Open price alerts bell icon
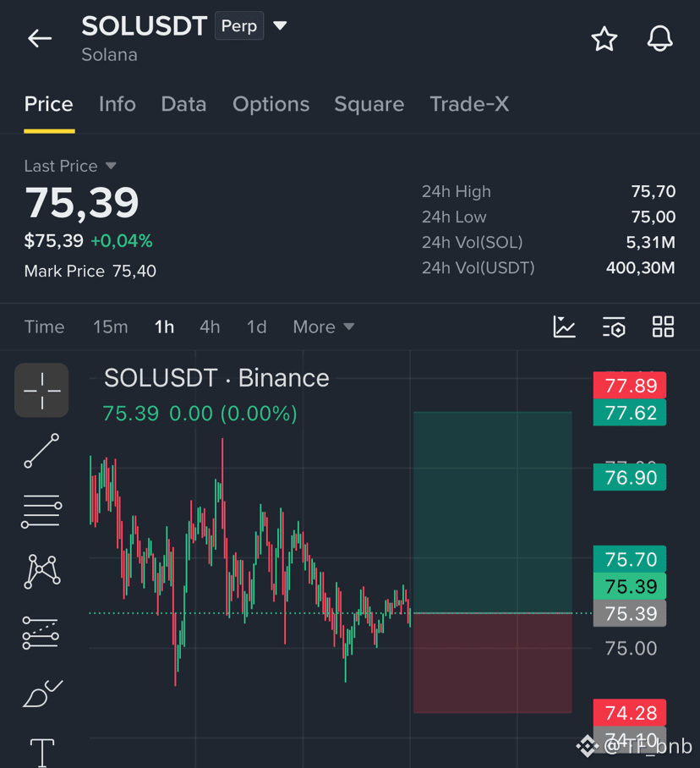This screenshot has height=768, width=700. pyautogui.click(x=660, y=38)
